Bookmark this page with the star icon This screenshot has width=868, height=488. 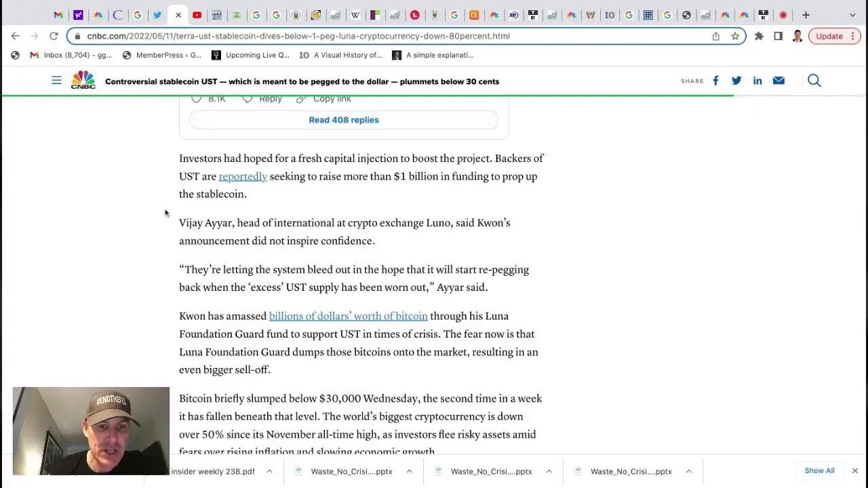click(x=735, y=36)
